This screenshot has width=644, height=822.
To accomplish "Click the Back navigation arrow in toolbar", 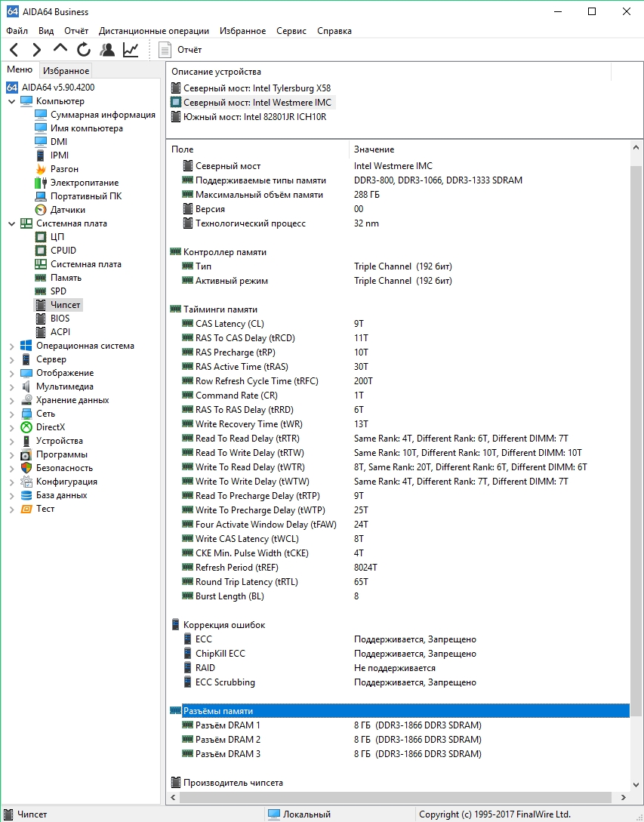I will pos(14,50).
